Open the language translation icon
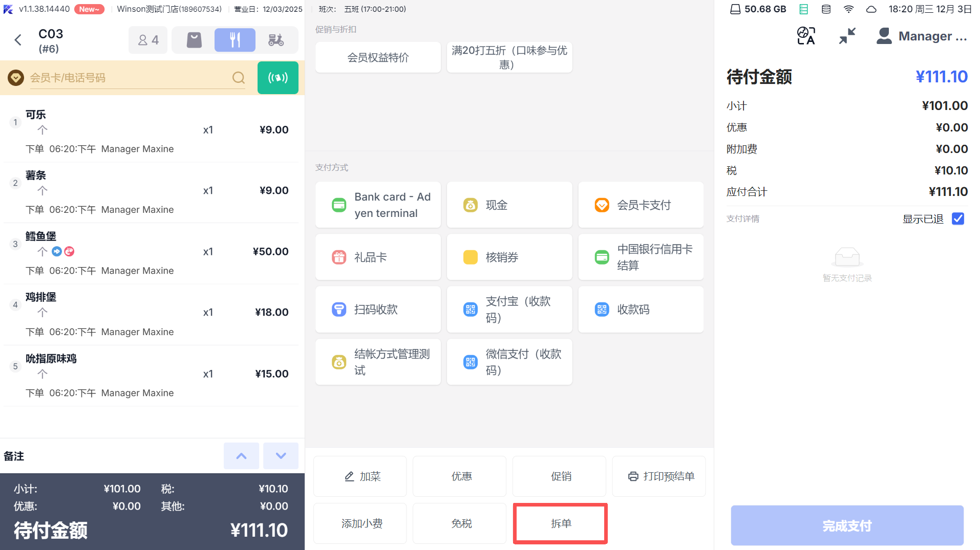Image resolution: width=980 pixels, height=550 pixels. (806, 36)
